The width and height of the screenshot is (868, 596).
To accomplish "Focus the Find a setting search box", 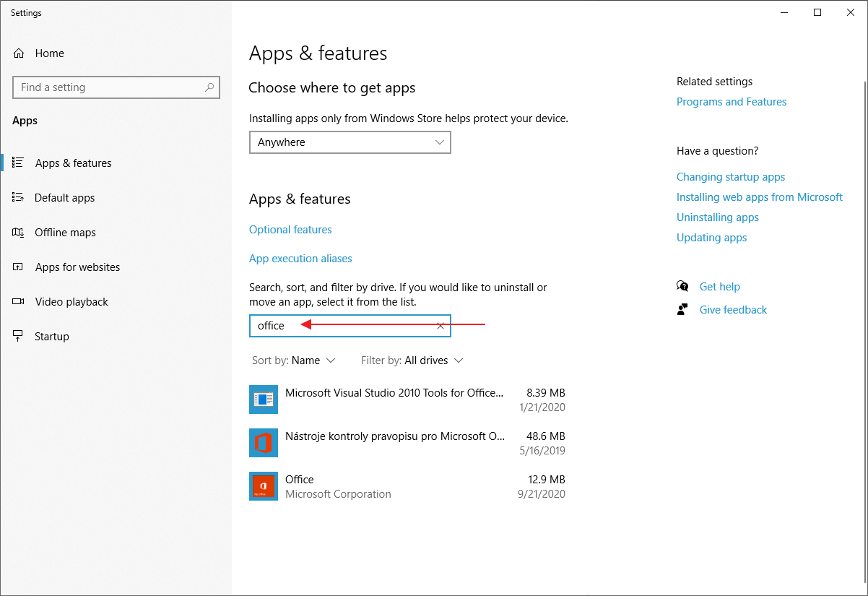I will coord(116,87).
